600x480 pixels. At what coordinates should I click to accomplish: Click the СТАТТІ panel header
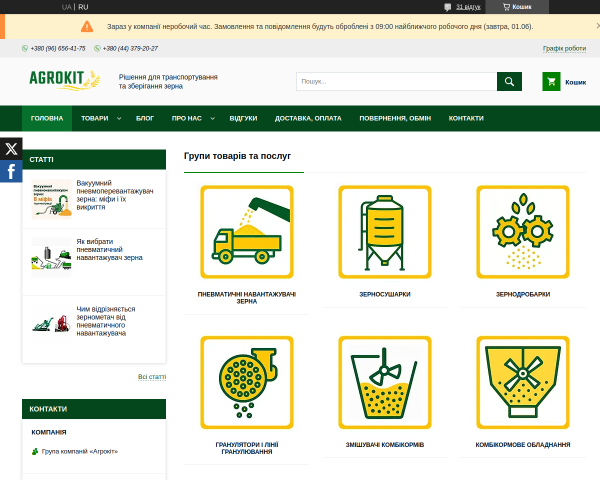pyautogui.click(x=94, y=160)
